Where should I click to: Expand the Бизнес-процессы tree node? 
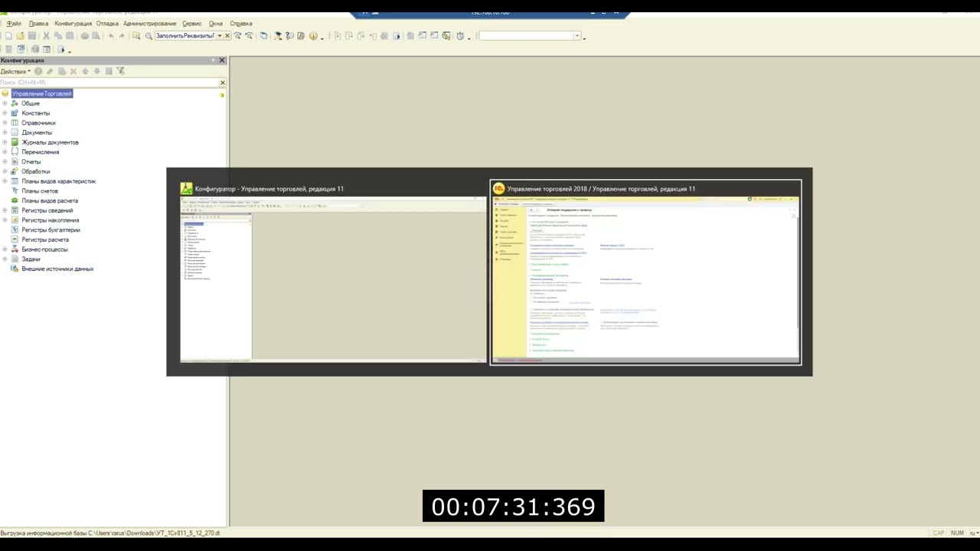[x=5, y=249]
